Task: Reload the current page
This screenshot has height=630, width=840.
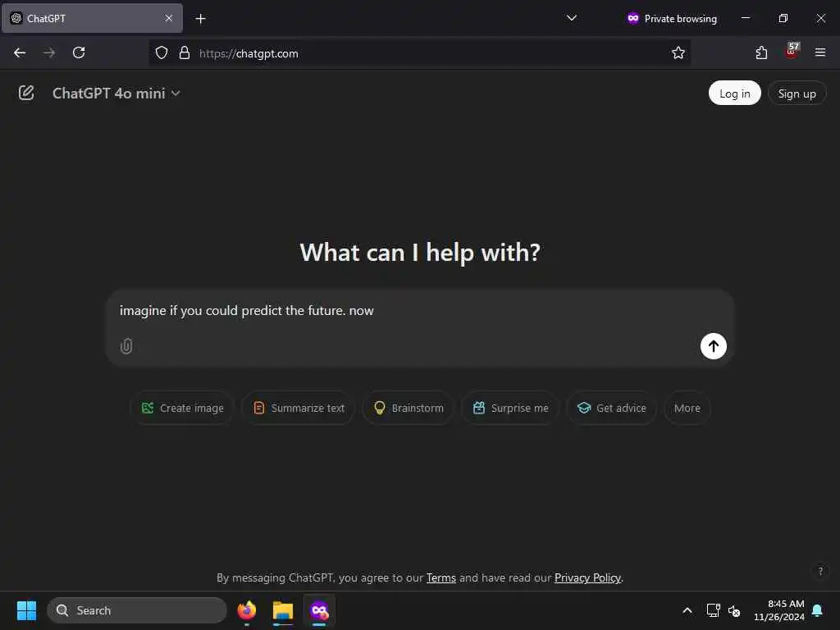Action: coord(79,52)
